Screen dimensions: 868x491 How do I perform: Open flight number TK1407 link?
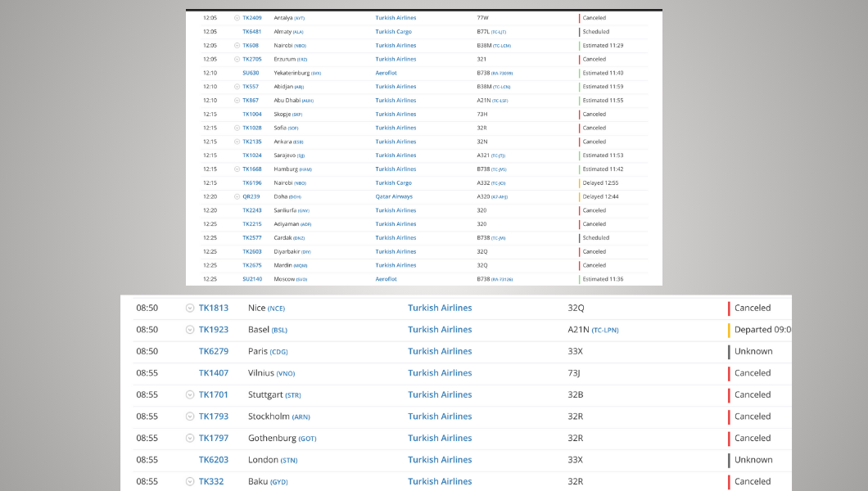point(214,373)
